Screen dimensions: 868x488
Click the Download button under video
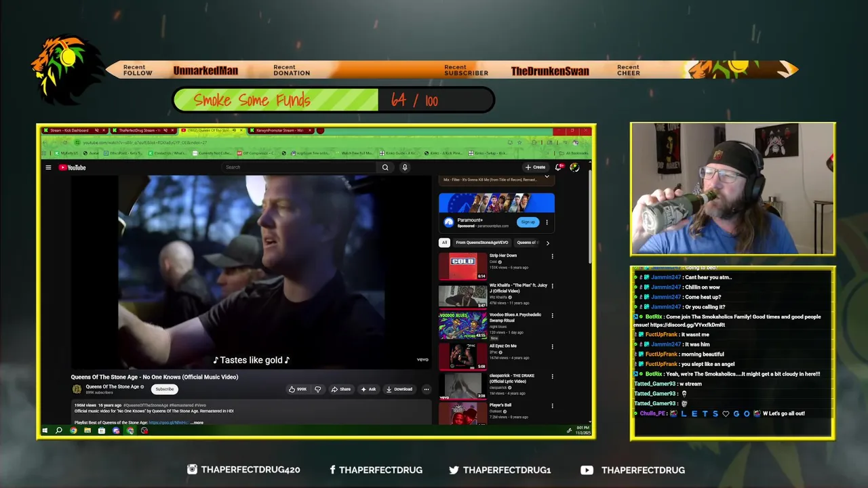point(399,389)
